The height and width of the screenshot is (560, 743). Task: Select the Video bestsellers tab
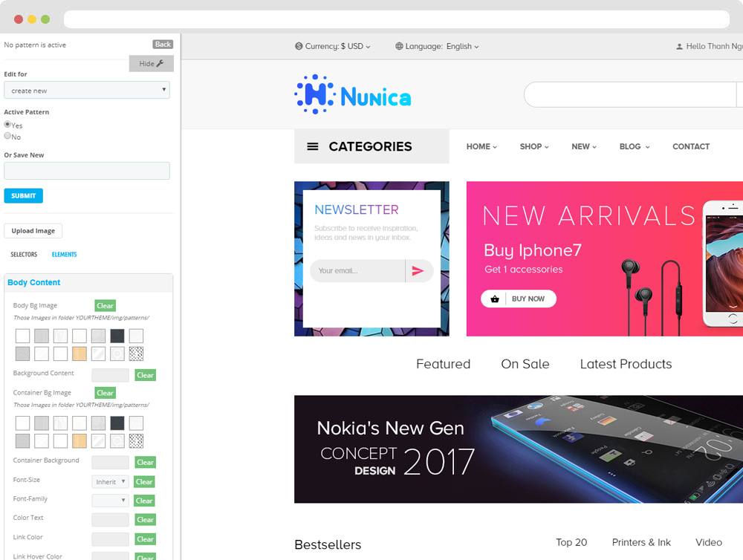click(x=708, y=542)
